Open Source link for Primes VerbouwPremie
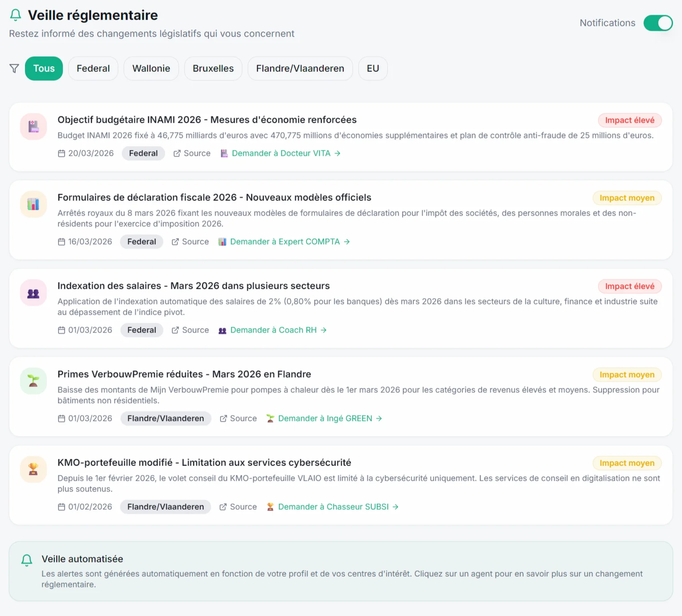The height and width of the screenshot is (616, 682). (238, 418)
